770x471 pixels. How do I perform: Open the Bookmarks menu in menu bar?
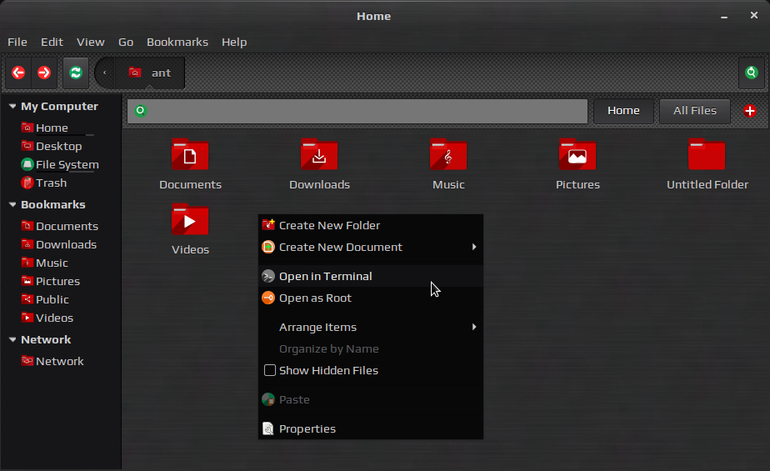click(x=177, y=42)
